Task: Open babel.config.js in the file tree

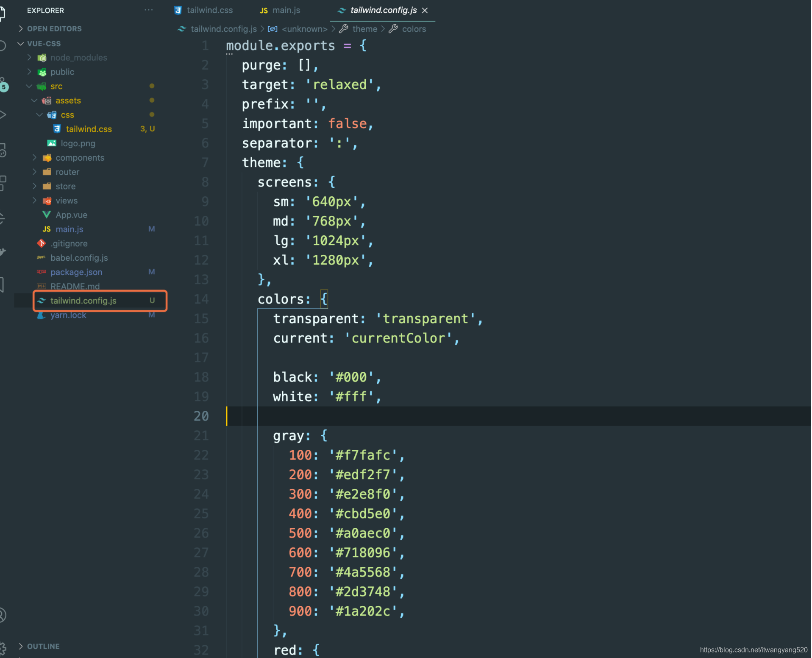Action: pyautogui.click(x=79, y=258)
